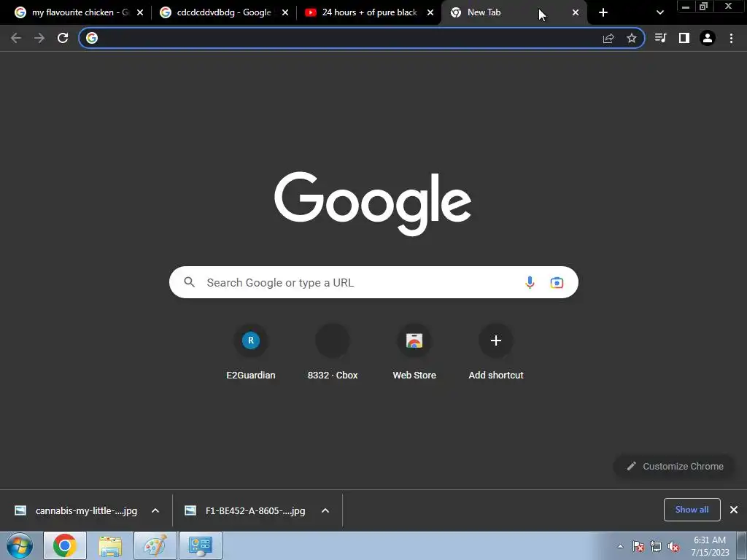Click the address bar field
The width and height of the screenshot is (747, 560).
point(361,38)
